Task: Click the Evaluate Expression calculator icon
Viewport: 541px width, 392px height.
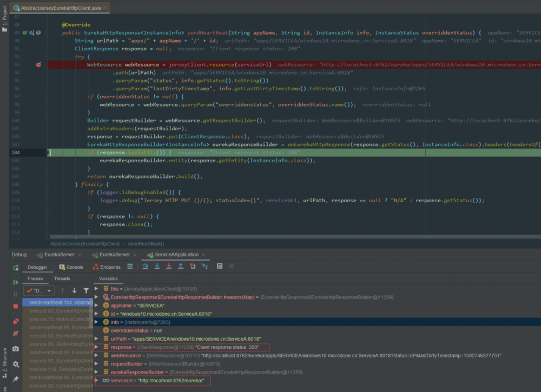Action: click(x=219, y=266)
